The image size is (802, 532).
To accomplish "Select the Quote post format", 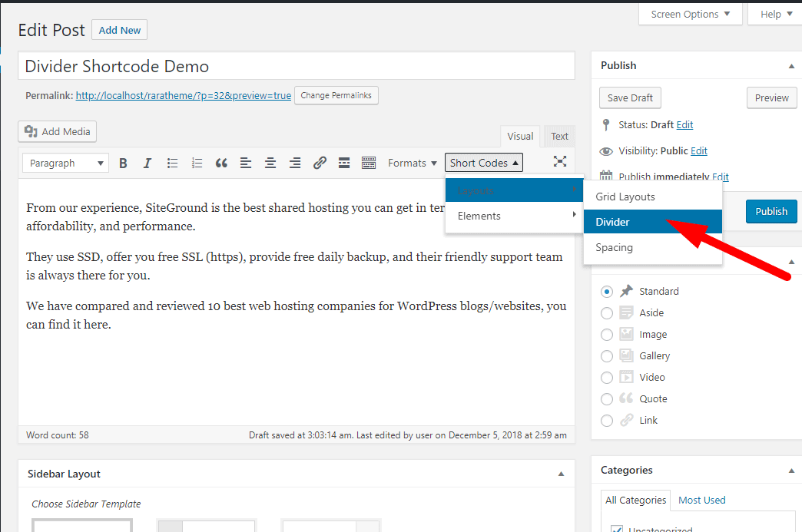I will pyautogui.click(x=607, y=399).
